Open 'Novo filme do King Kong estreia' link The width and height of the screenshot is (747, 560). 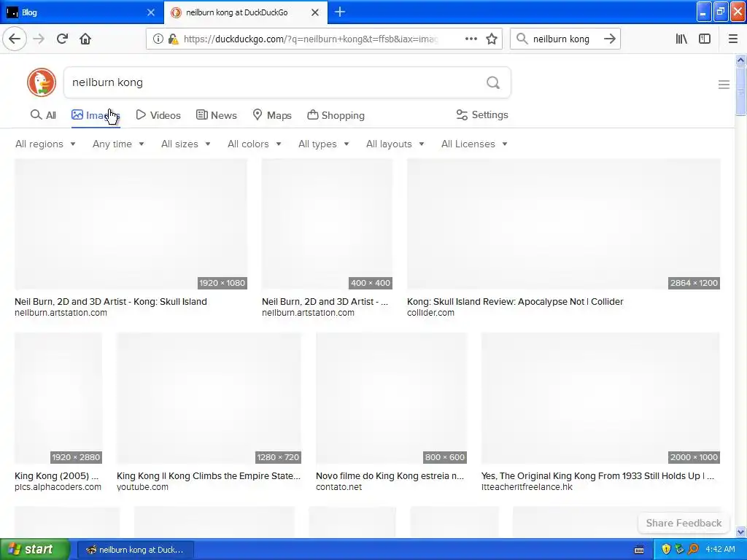point(390,475)
